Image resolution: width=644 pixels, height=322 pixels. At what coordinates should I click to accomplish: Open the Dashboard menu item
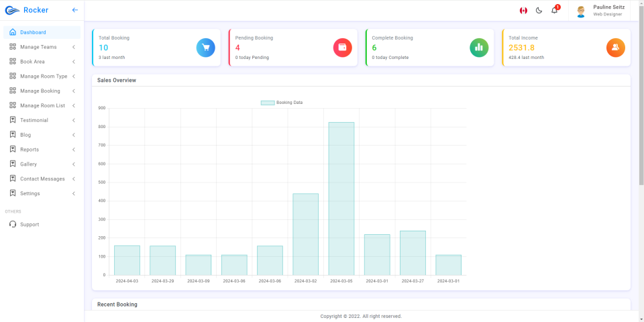pyautogui.click(x=42, y=32)
